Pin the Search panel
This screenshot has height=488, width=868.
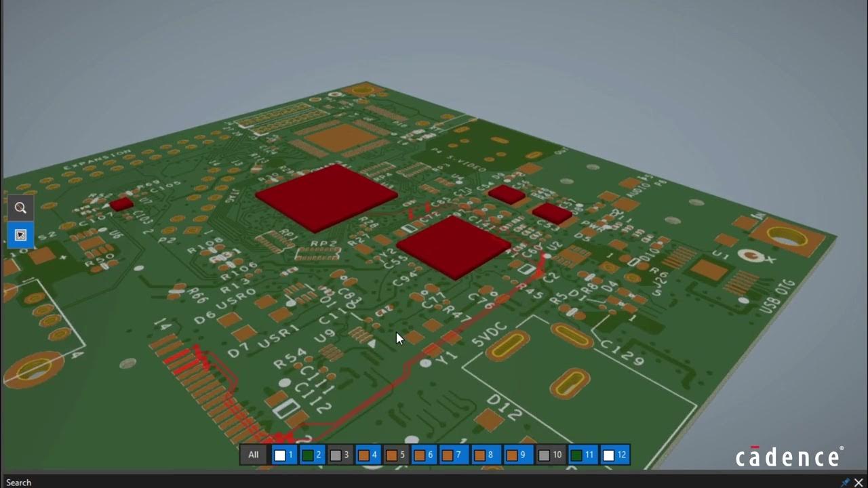[845, 482]
